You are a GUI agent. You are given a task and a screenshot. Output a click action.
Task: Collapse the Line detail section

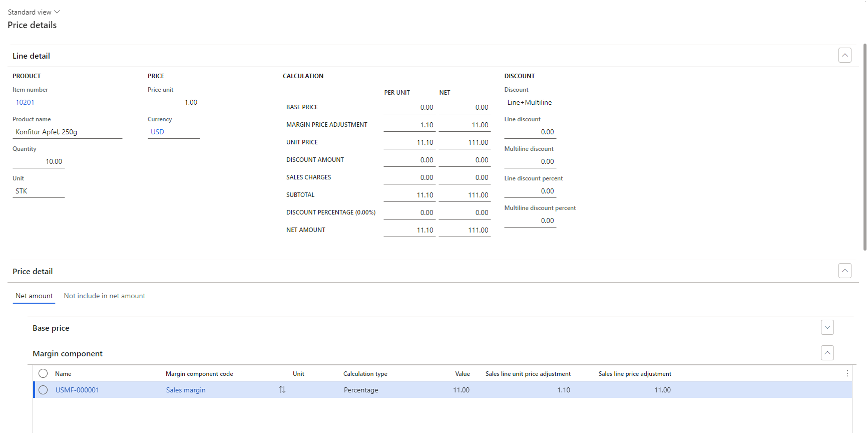[845, 55]
